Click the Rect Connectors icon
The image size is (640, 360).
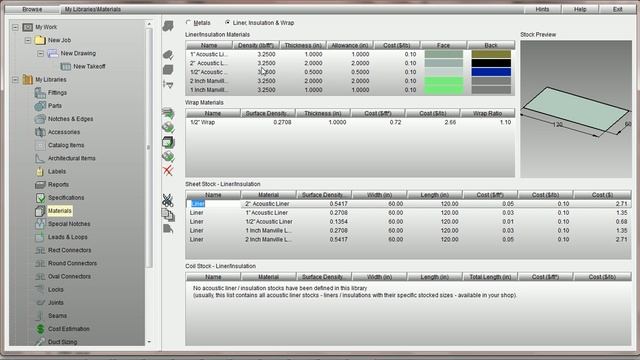pyautogui.click(x=40, y=250)
